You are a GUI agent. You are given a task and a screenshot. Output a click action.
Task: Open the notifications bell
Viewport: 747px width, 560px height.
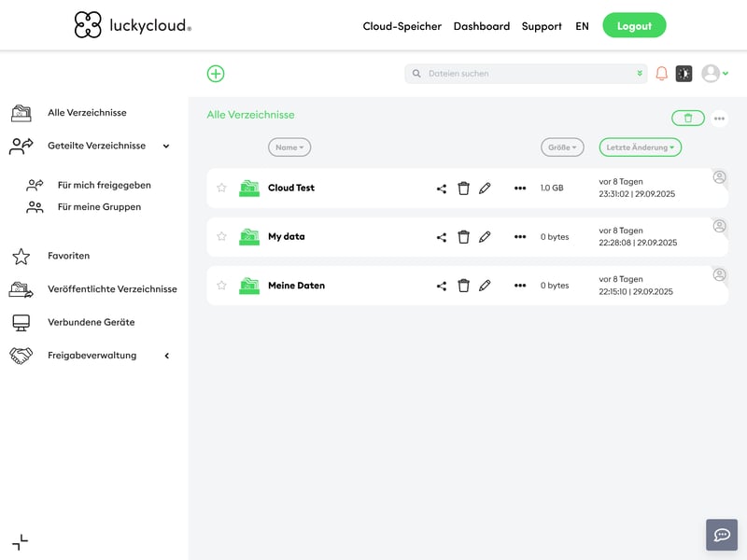[662, 74]
